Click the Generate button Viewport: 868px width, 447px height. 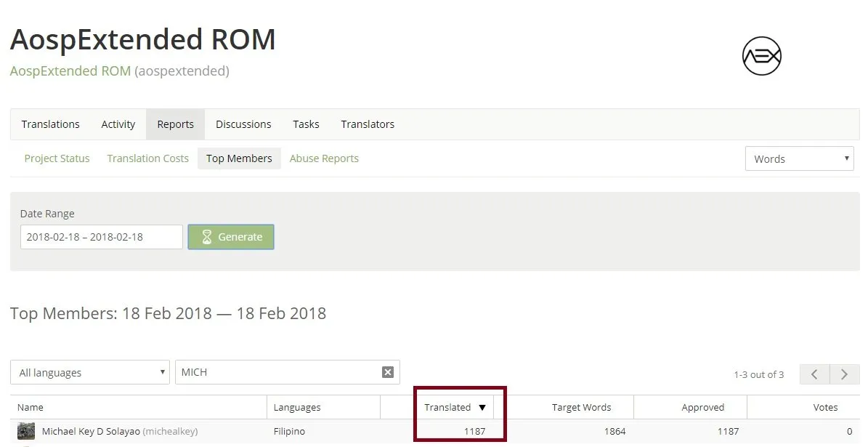click(x=231, y=237)
